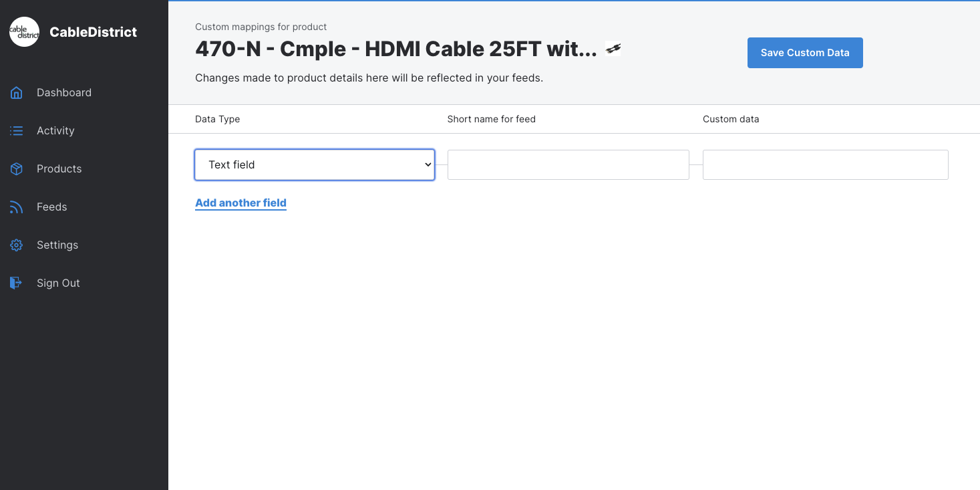Viewport: 980px width, 490px height.
Task: Click the Dashboard home icon
Action: [17, 93]
